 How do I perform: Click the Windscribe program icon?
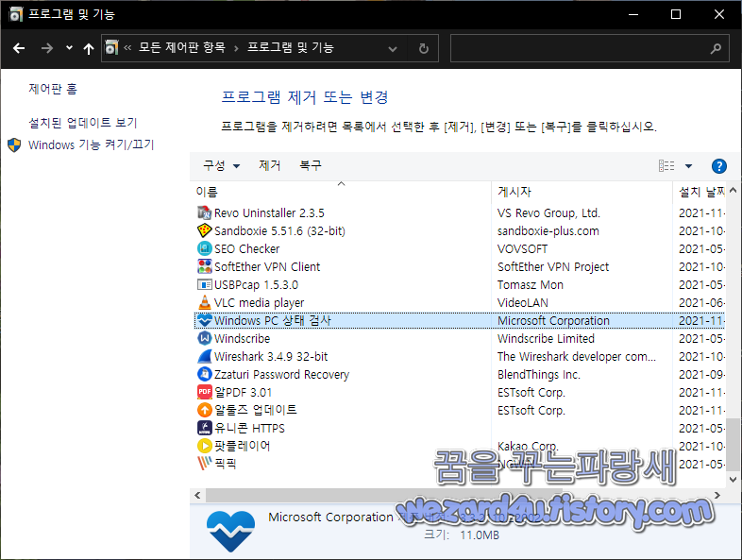[x=204, y=338]
